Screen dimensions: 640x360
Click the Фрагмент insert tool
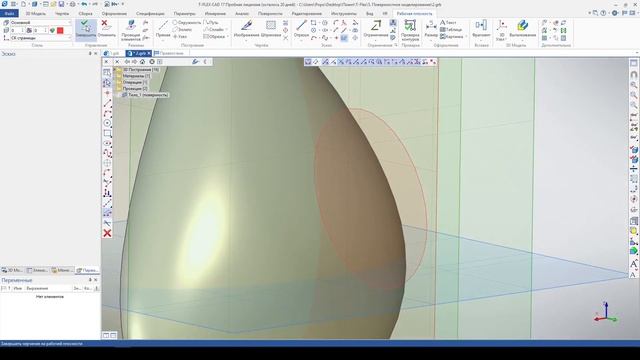(x=481, y=29)
